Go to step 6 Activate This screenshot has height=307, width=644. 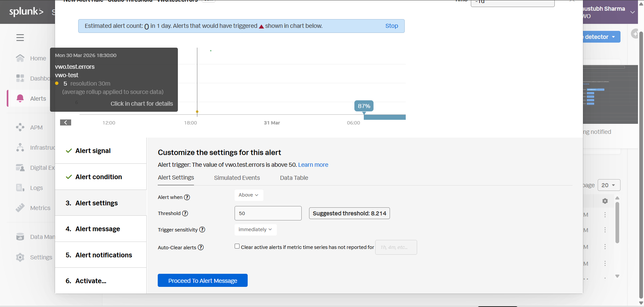pyautogui.click(x=101, y=281)
